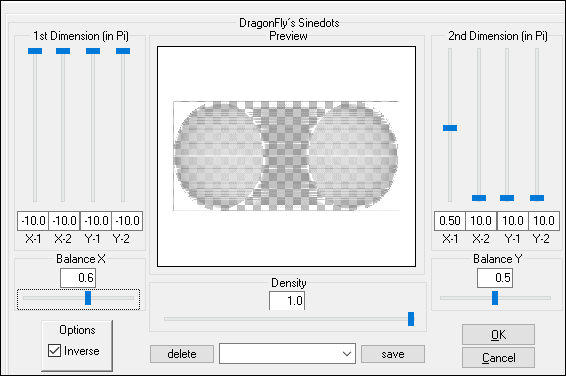Click 1st Dimension X-1 slider handle
The width and height of the screenshot is (566, 376).
click(x=35, y=51)
